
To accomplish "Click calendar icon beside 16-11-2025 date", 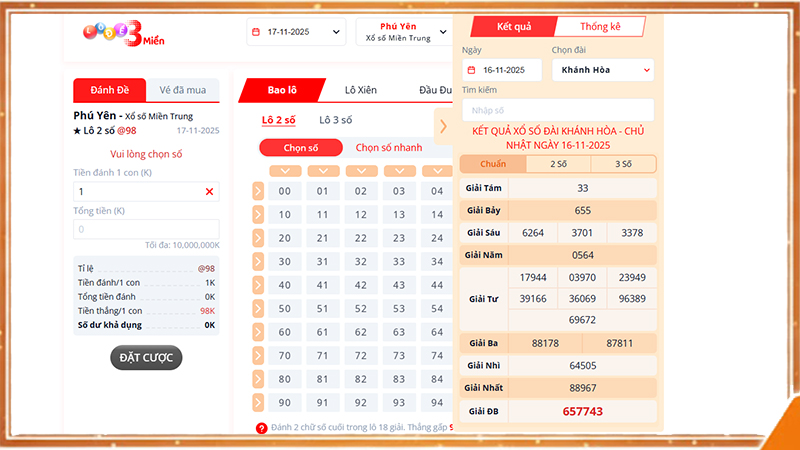I will click(x=471, y=70).
